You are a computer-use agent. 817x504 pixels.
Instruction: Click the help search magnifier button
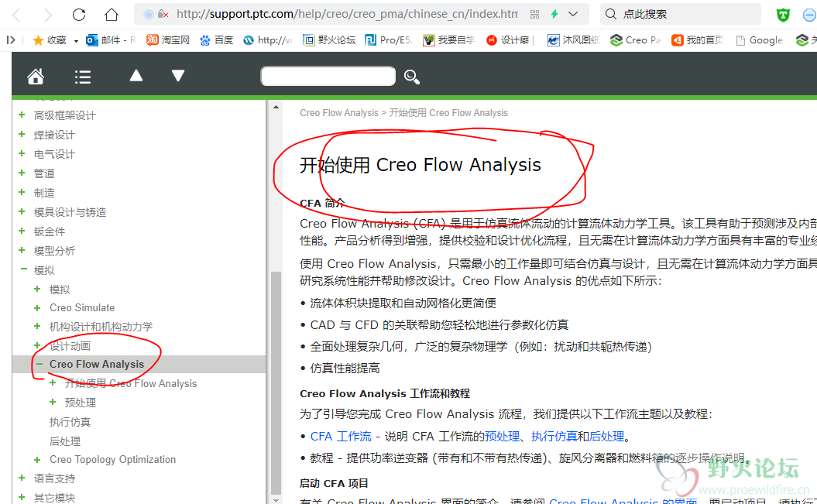(412, 77)
